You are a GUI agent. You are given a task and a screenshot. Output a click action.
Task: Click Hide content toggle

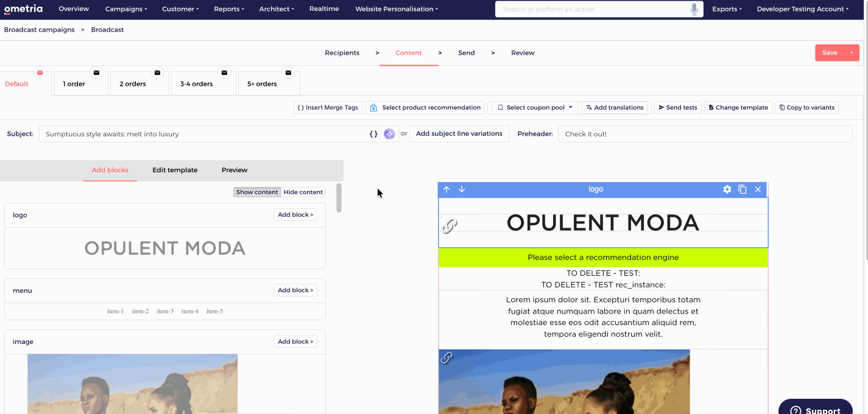(x=303, y=192)
